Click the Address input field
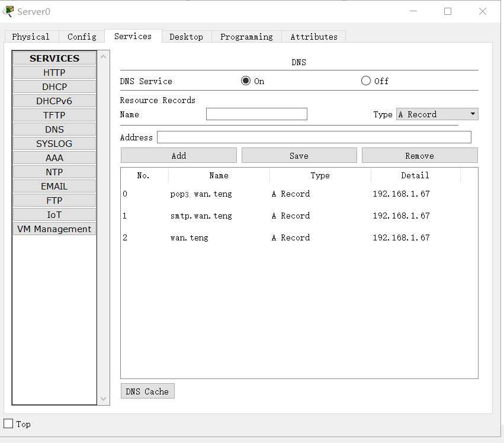Image resolution: width=504 pixels, height=443 pixels. pyautogui.click(x=314, y=137)
